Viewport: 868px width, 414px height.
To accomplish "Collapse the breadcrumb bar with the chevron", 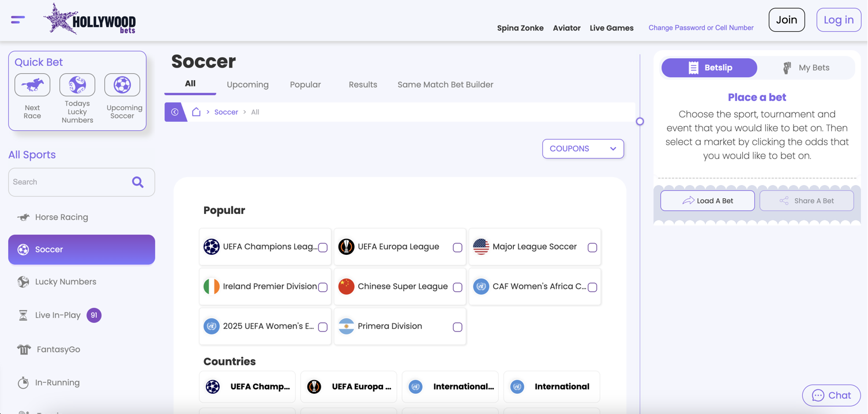I will tap(176, 111).
